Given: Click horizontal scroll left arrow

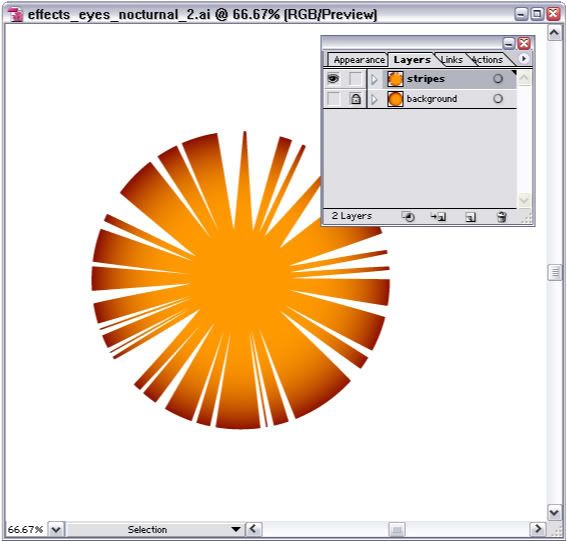Looking at the screenshot, I should coord(253,529).
